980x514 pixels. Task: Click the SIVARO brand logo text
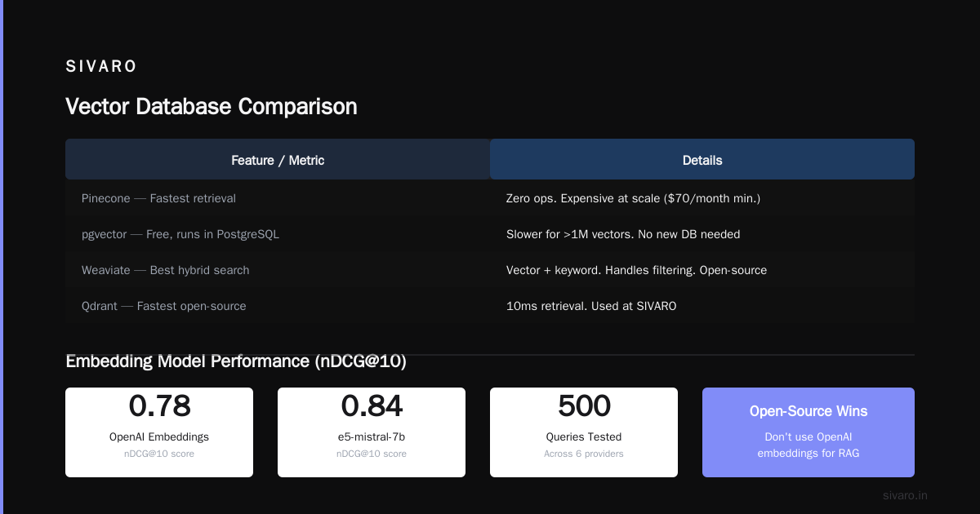tap(101, 67)
